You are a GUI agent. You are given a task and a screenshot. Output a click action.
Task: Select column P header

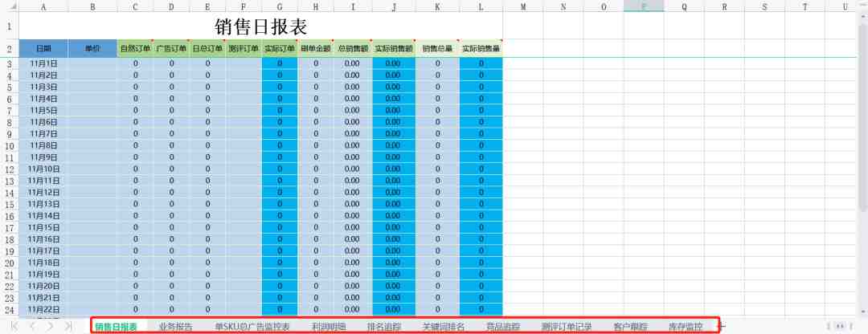[x=644, y=6]
